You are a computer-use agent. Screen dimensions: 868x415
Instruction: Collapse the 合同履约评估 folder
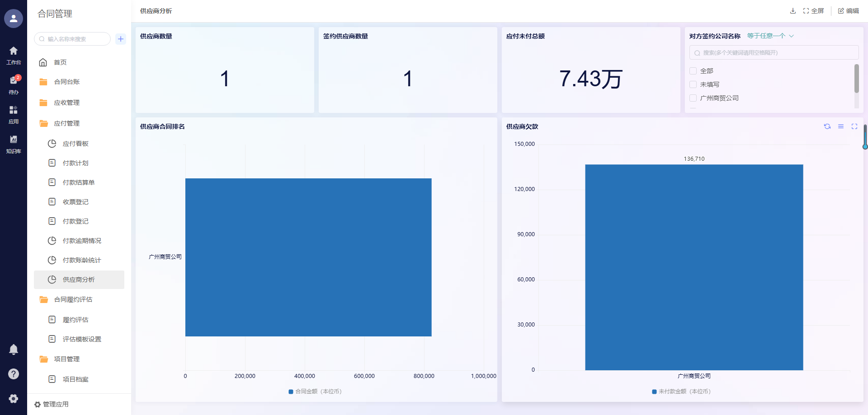click(73, 299)
